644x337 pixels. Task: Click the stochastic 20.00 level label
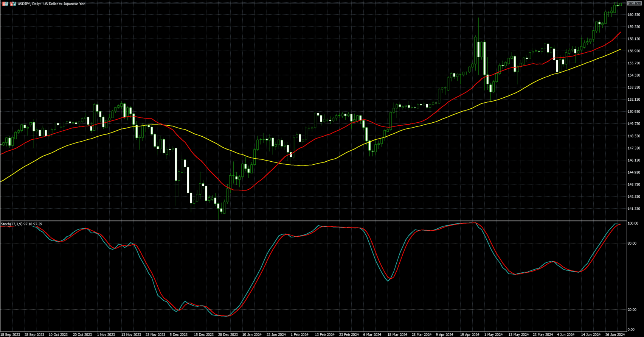[x=632, y=310]
